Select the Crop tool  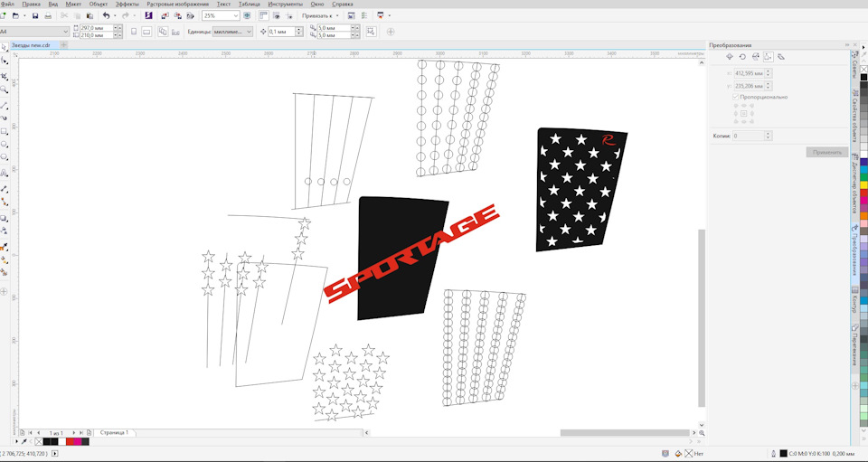tap(4, 76)
